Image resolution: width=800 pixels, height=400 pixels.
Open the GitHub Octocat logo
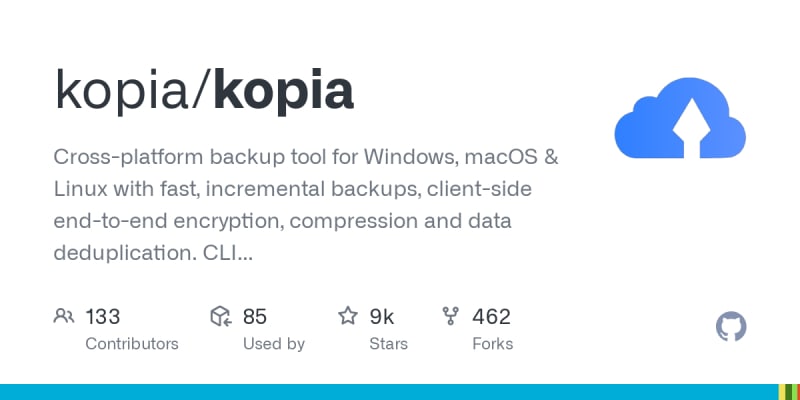(x=732, y=327)
